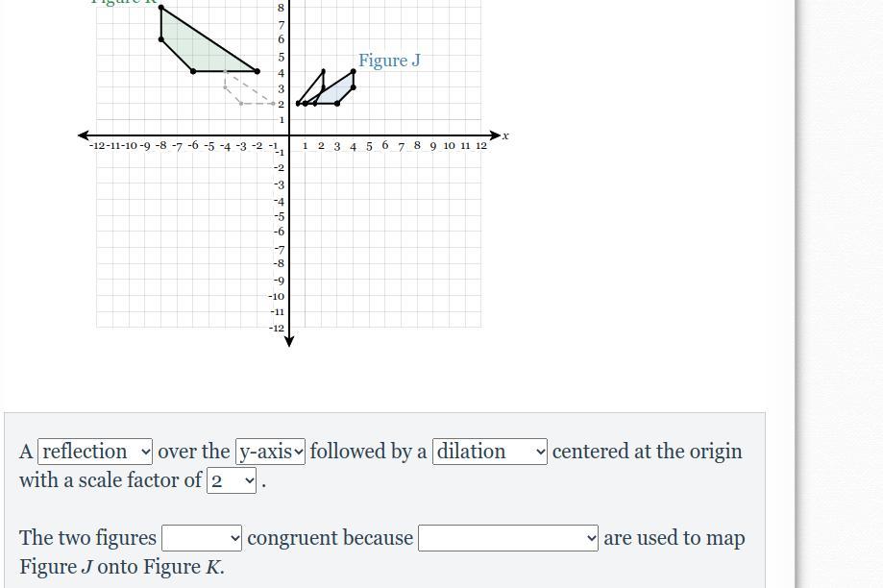Click the blue shaded interior of Figure J
The image size is (883, 588).
tap(338, 92)
